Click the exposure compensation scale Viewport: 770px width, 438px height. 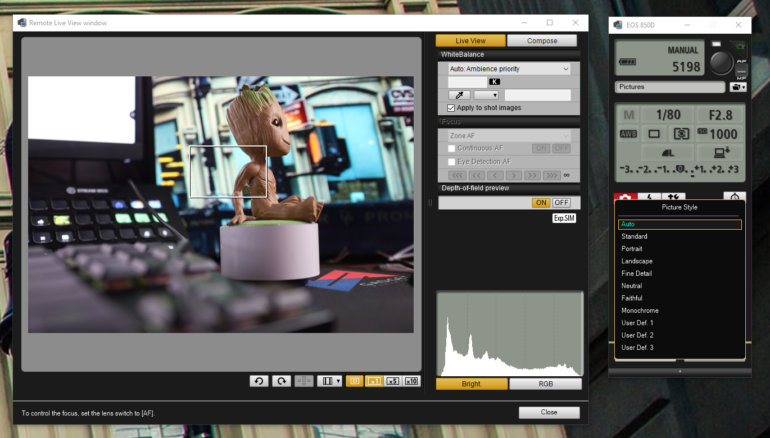pos(680,170)
